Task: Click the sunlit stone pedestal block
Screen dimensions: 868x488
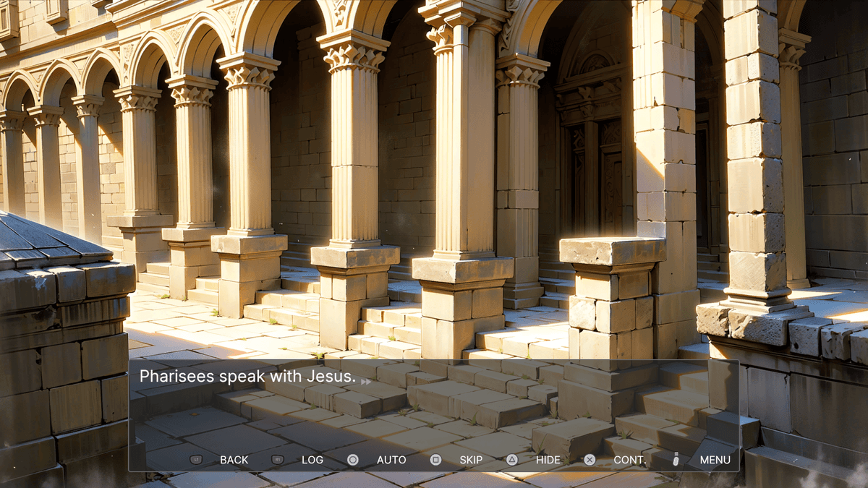Action: click(612, 252)
